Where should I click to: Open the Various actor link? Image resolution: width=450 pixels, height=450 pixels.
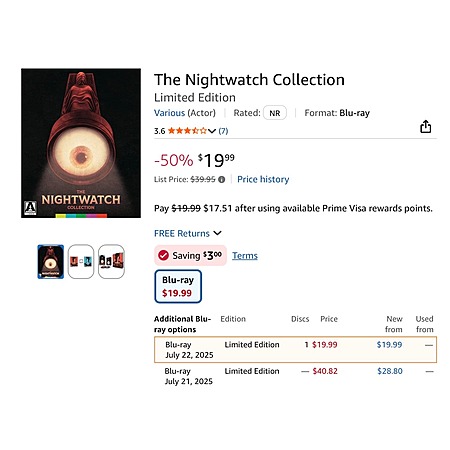[x=169, y=113]
